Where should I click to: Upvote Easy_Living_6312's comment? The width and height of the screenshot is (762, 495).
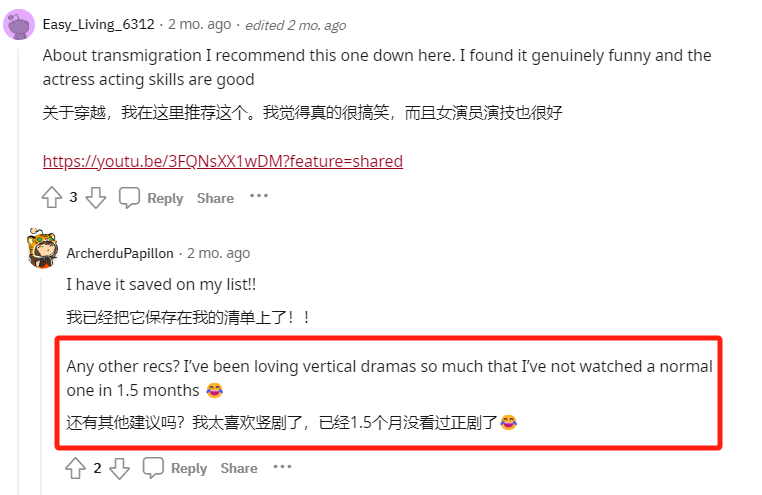51,198
